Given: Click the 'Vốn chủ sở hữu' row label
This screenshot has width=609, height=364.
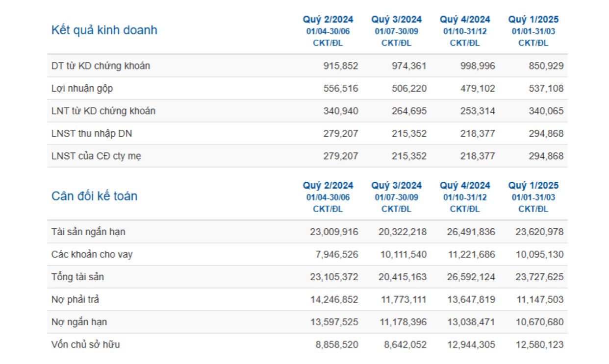Looking at the screenshot, I should (x=85, y=345).
